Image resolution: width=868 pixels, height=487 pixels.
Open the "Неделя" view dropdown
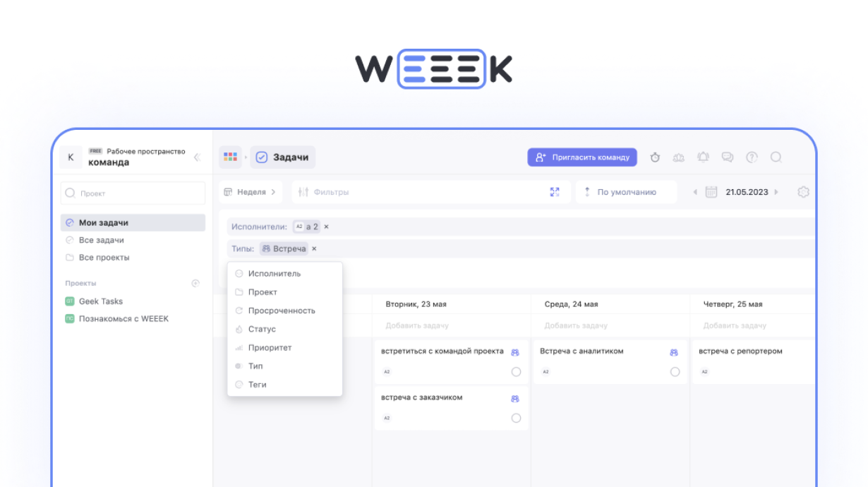coord(251,192)
